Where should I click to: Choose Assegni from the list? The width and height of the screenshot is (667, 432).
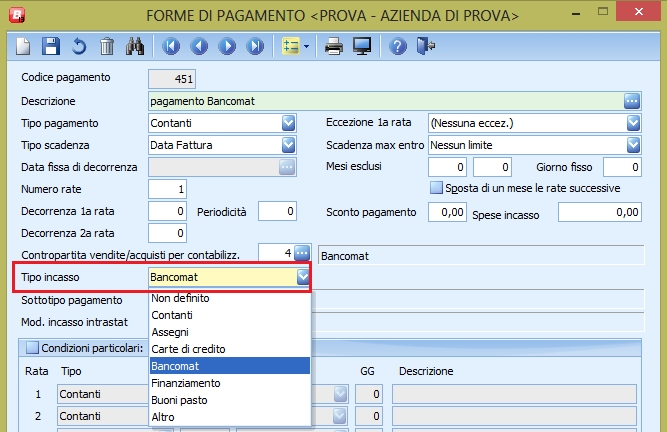point(230,332)
